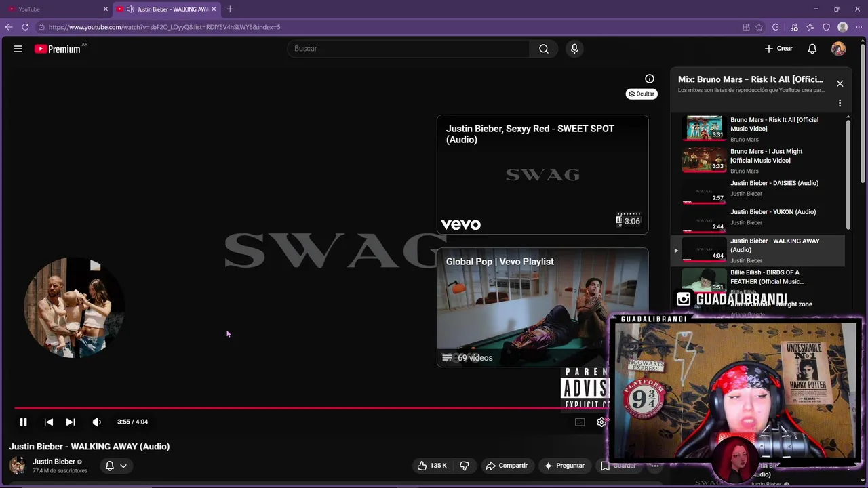This screenshot has height=488, width=868.
Task: Pause the playing video
Action: point(23,422)
